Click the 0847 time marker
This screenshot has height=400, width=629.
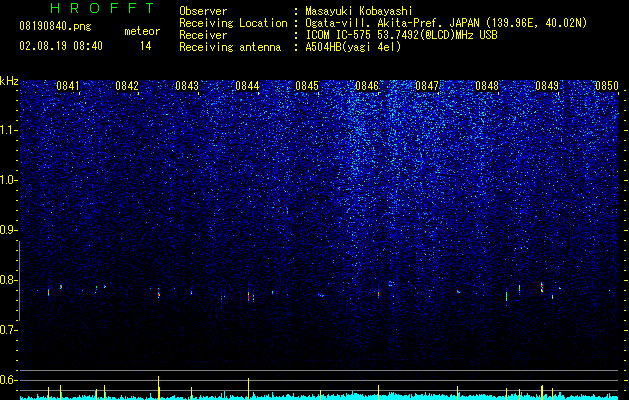[427, 85]
